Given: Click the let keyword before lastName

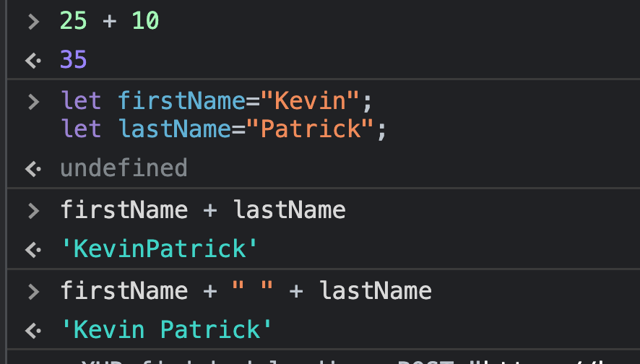Looking at the screenshot, I should click(x=81, y=129).
